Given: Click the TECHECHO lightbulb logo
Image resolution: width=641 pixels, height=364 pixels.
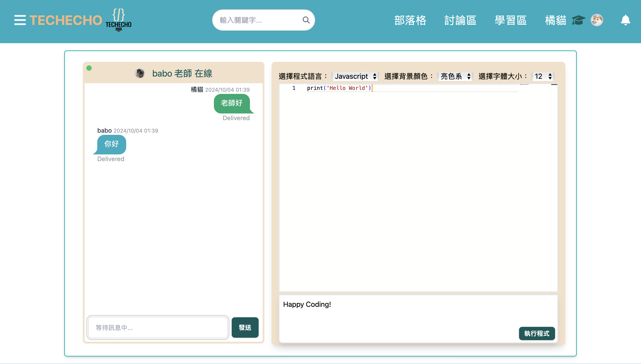Looking at the screenshot, I should click(118, 20).
